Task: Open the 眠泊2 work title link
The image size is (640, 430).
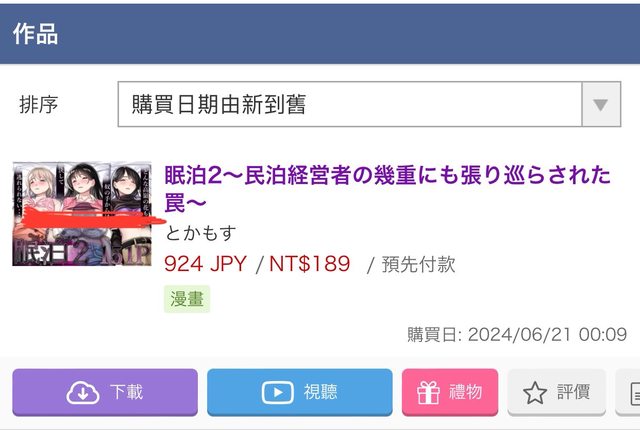Action: (x=387, y=188)
